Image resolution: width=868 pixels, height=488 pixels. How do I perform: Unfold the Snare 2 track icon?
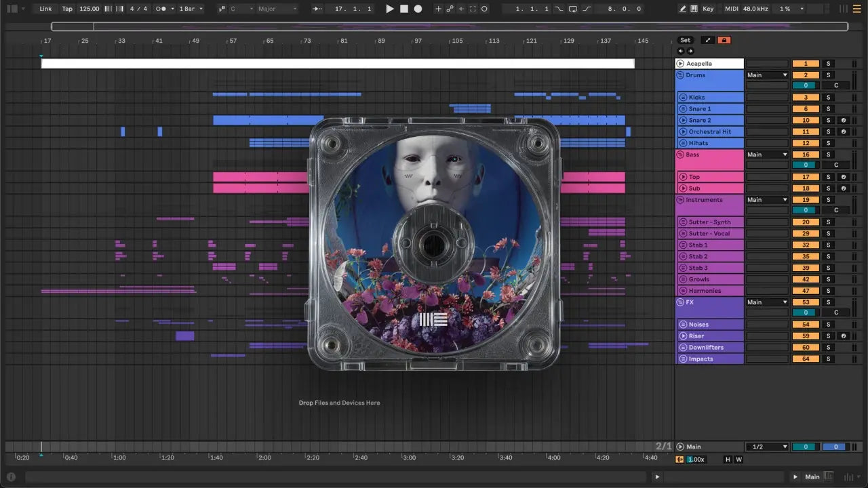[x=682, y=120]
